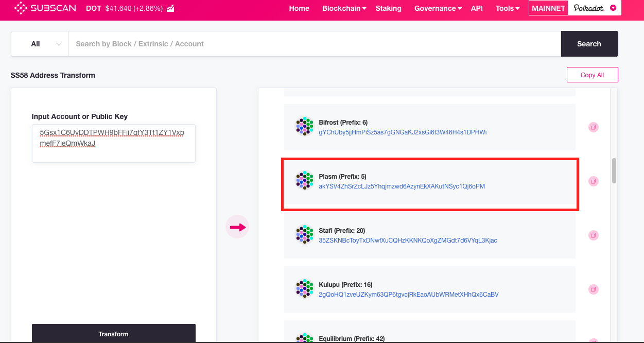The width and height of the screenshot is (644, 343).
Task: Open the Governance menu
Action: [438, 8]
